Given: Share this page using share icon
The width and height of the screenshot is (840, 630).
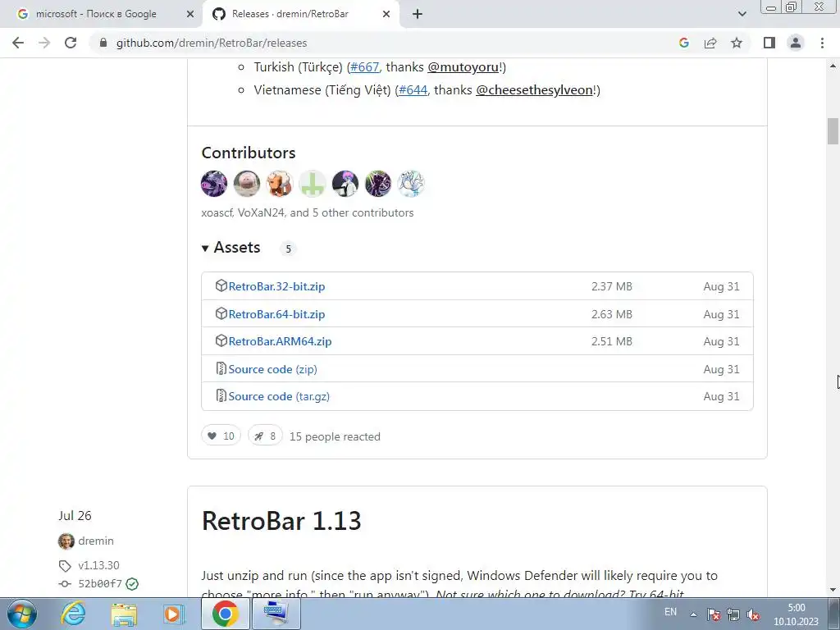Looking at the screenshot, I should [710, 43].
